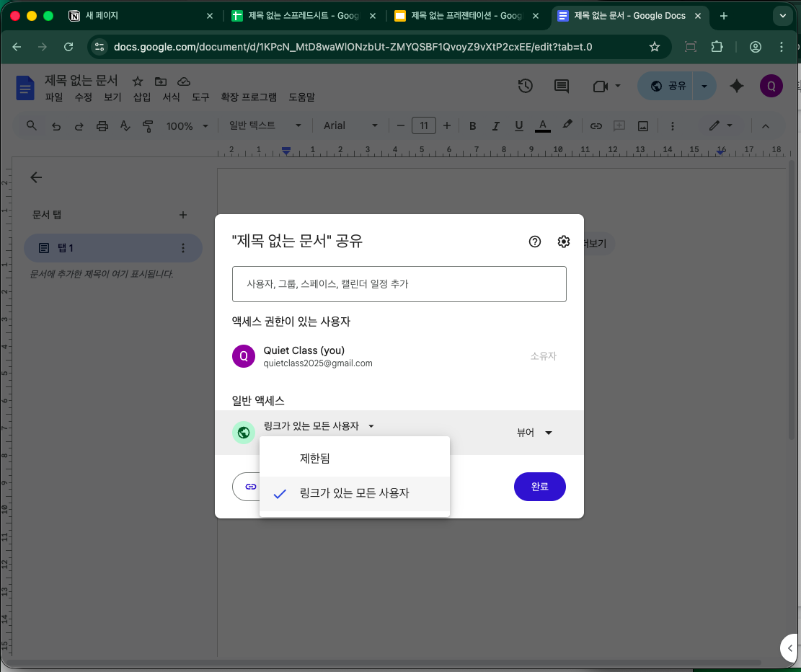Open the Arial font dropdown
801x672 pixels.
[x=350, y=126]
